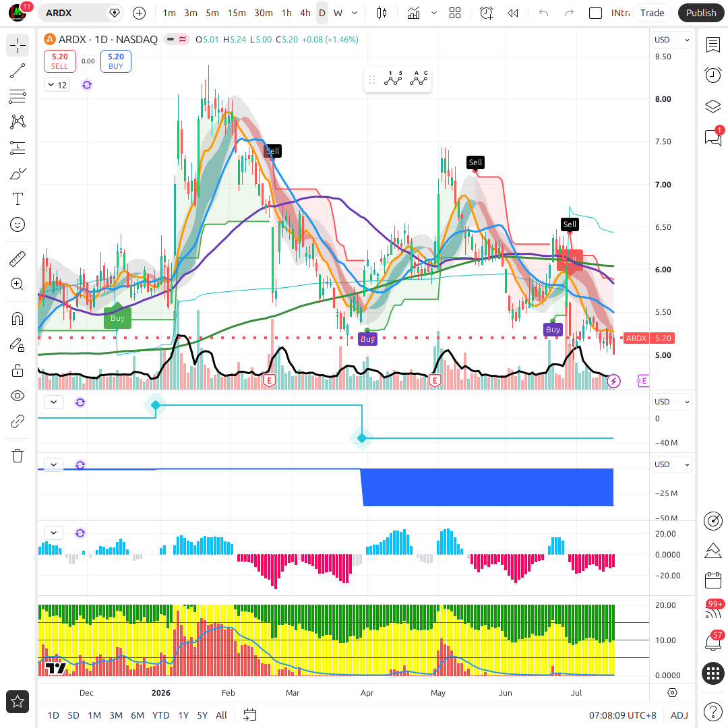This screenshot has height=728, width=728.
Task: Open the Fibonacci retracement tools
Action: pyautogui.click(x=18, y=96)
